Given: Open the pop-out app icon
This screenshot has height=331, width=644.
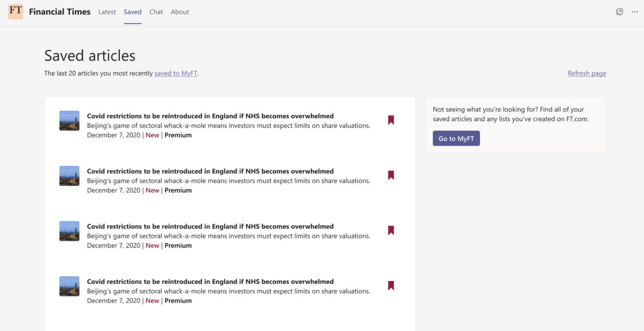Looking at the screenshot, I should (x=619, y=12).
